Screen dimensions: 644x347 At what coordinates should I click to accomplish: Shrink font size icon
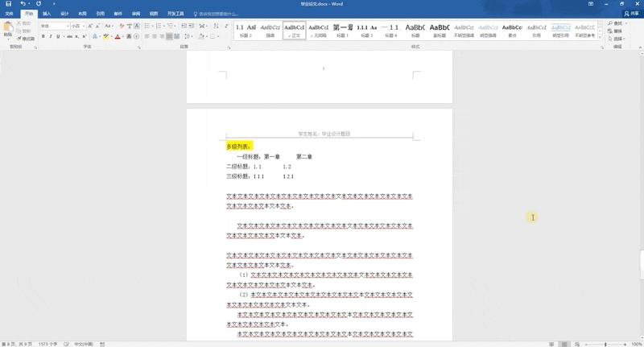point(97,26)
